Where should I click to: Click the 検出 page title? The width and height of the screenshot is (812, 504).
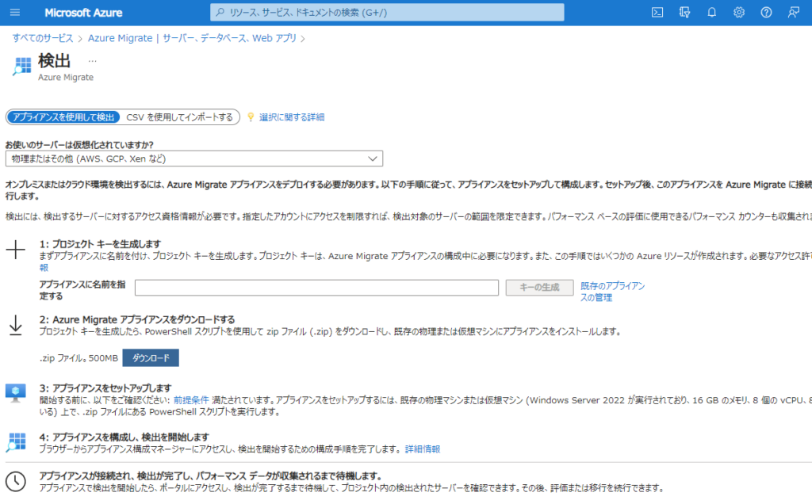pos(54,61)
